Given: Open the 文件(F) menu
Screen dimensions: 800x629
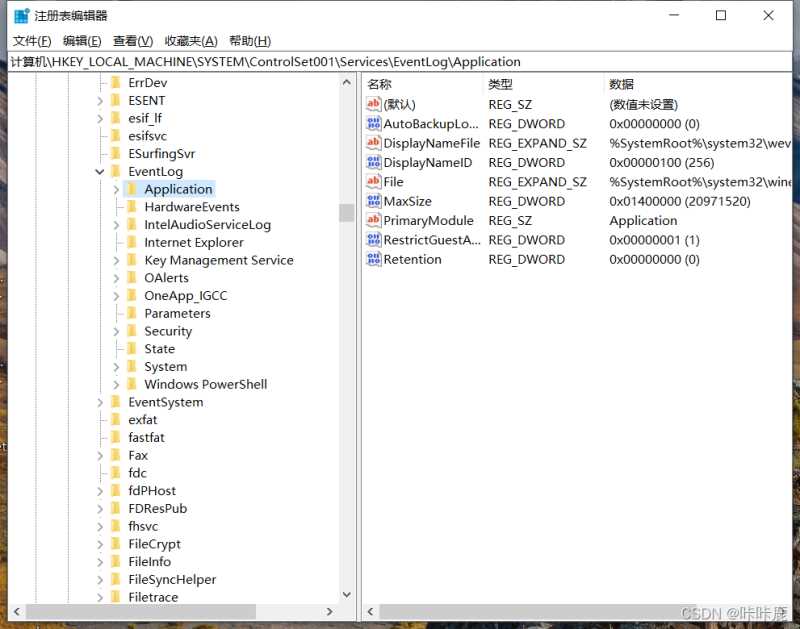Looking at the screenshot, I should click(31, 41).
